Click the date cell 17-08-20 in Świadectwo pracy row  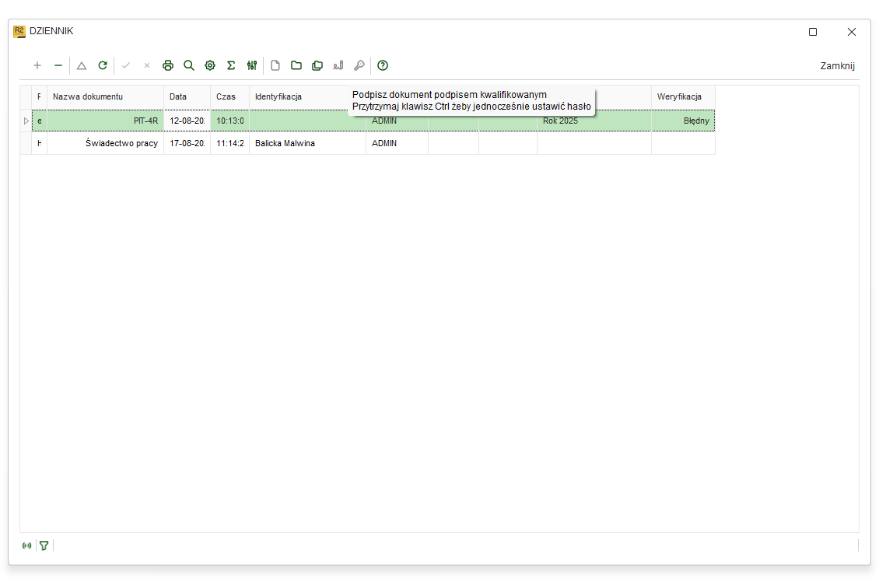point(187,143)
